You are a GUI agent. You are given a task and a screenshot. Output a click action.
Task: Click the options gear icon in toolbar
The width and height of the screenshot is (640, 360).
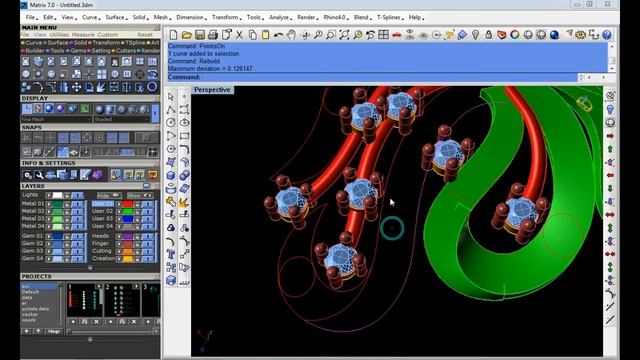point(580,35)
